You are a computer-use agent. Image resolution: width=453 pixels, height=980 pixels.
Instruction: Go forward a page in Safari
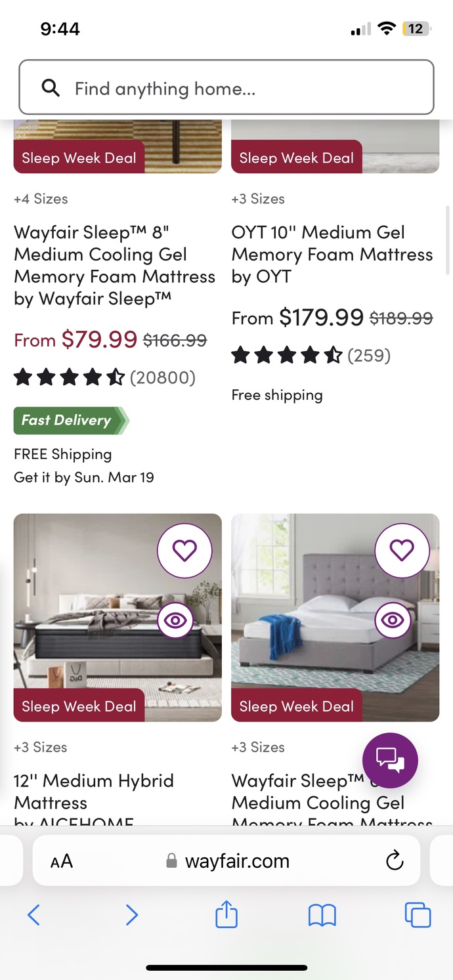(x=132, y=914)
